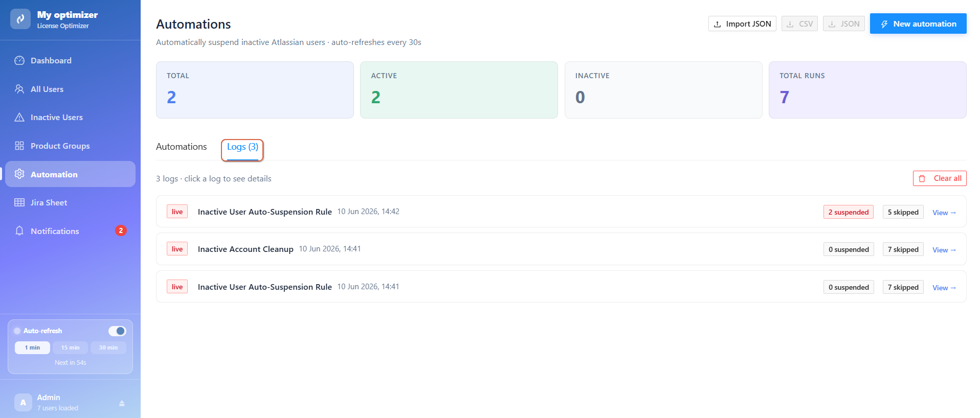Select the 30 min refresh interval
This screenshot has height=418, width=980.
[x=108, y=347]
